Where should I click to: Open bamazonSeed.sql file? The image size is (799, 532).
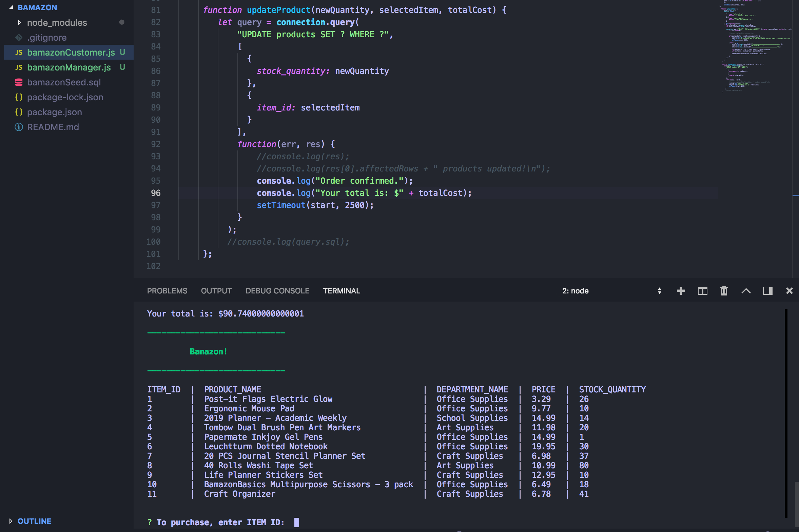[64, 82]
